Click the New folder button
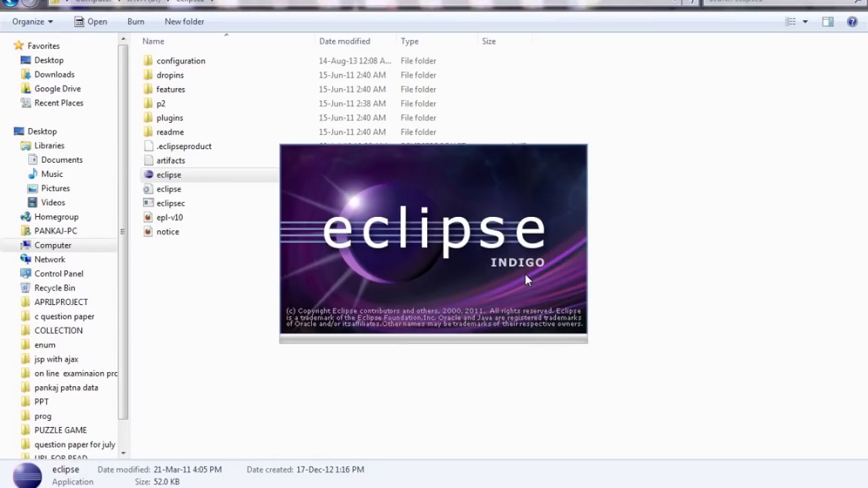 click(x=184, y=22)
